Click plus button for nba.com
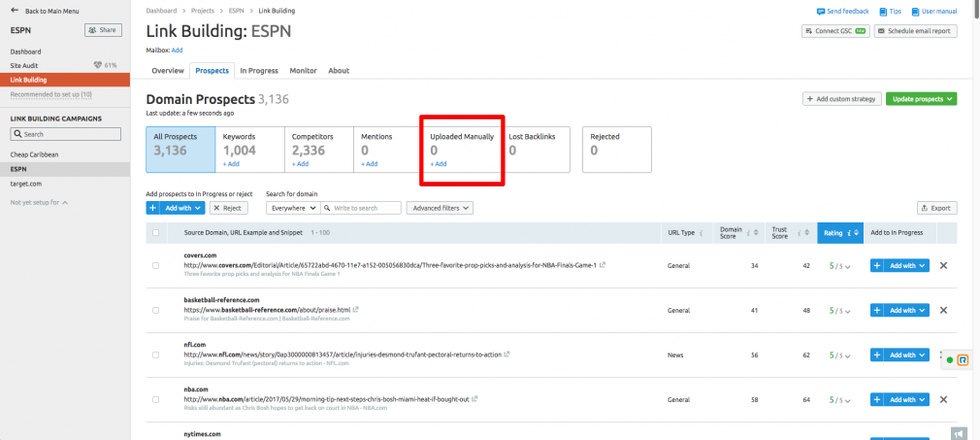This screenshot has width=980, height=440. [877, 399]
